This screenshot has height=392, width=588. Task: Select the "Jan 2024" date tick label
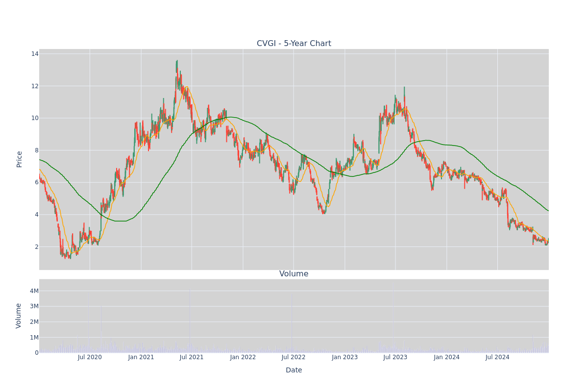tap(447, 357)
